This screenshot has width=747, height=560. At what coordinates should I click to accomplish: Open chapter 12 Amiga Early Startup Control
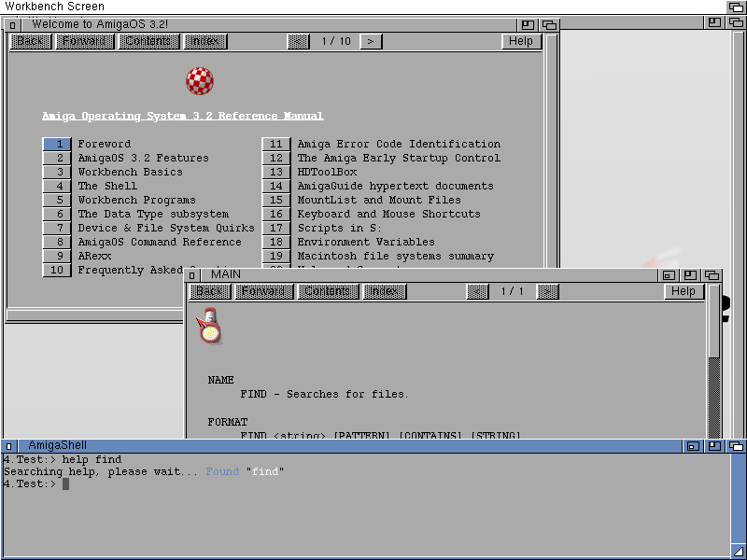coord(276,158)
